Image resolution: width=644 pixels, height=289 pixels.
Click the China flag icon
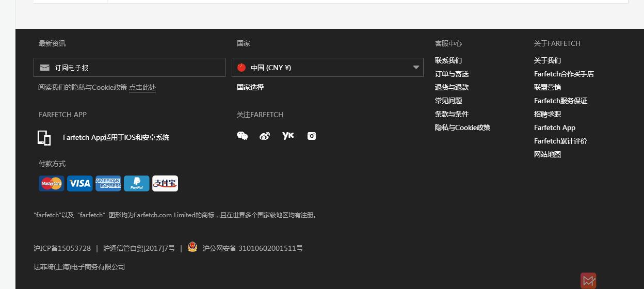tap(242, 67)
